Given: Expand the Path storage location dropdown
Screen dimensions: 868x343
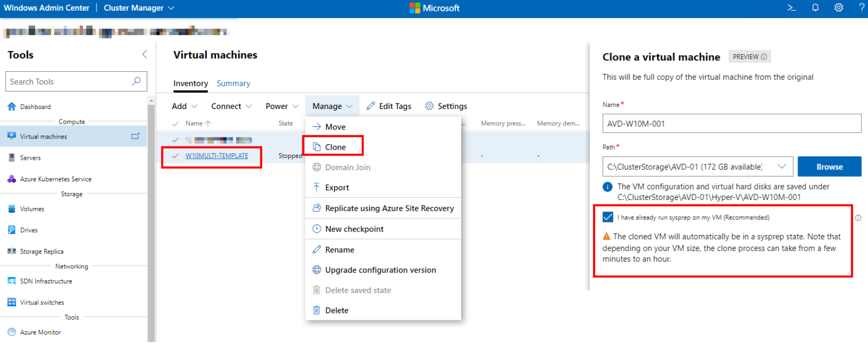Looking at the screenshot, I should [782, 166].
